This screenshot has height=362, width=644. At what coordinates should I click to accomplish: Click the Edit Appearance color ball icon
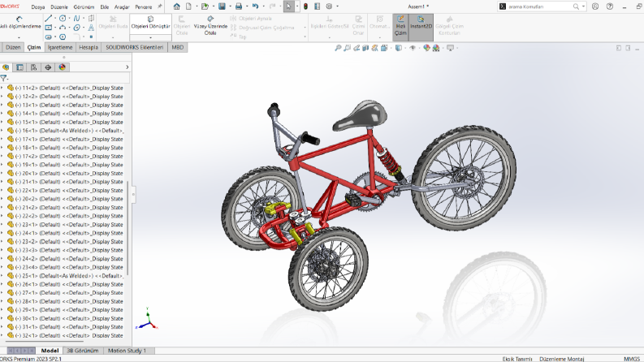[x=426, y=48]
